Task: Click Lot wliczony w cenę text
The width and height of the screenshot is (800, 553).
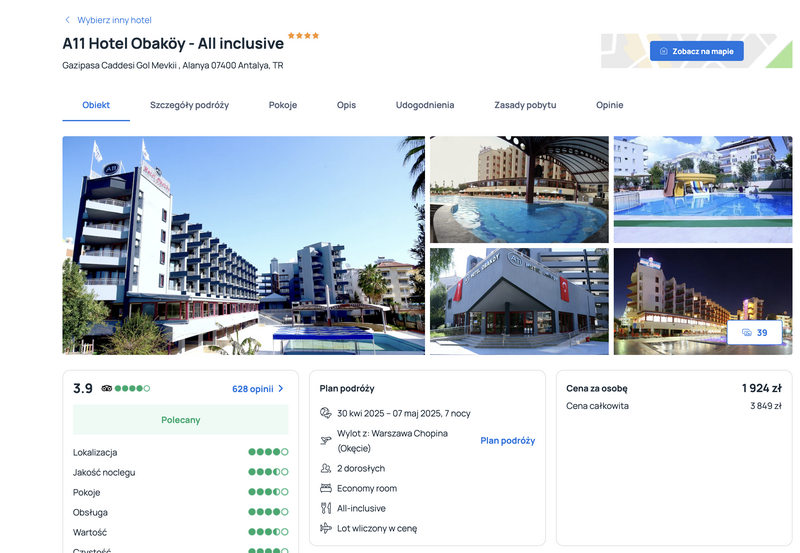Action: click(x=377, y=529)
